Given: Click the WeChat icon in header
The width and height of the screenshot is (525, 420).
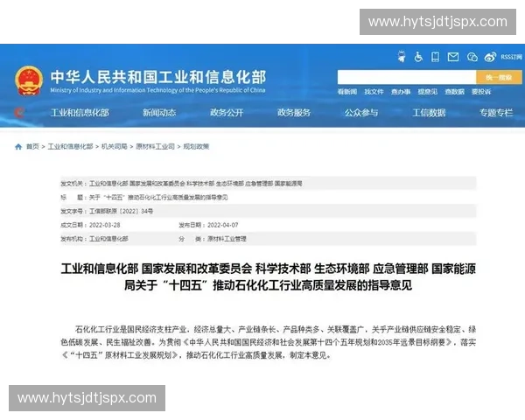Looking at the screenshot, I should click(x=472, y=57).
